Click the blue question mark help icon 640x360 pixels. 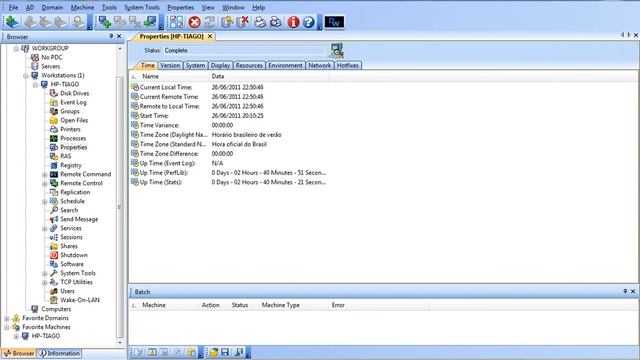click(309, 22)
